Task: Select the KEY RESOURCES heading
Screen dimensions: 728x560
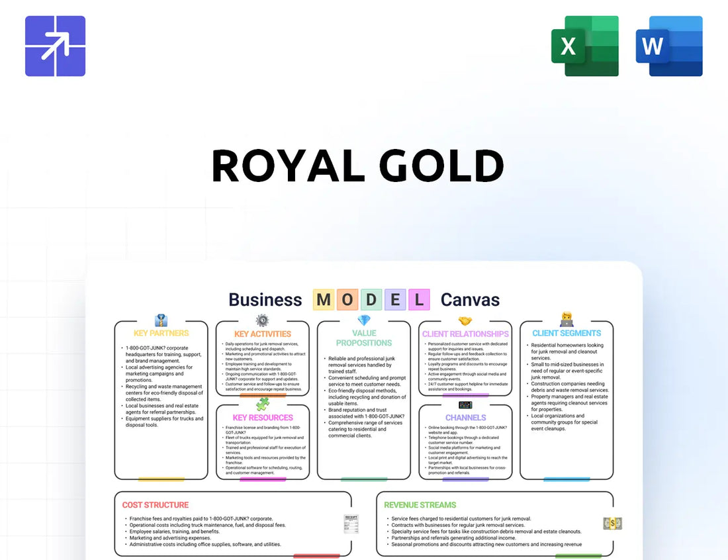Action: (x=263, y=418)
